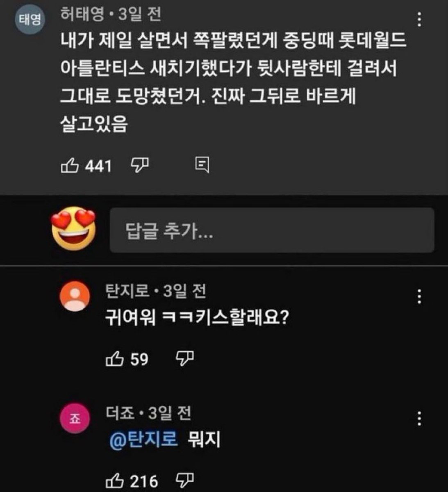Like 허태영's top comment

coord(70,166)
